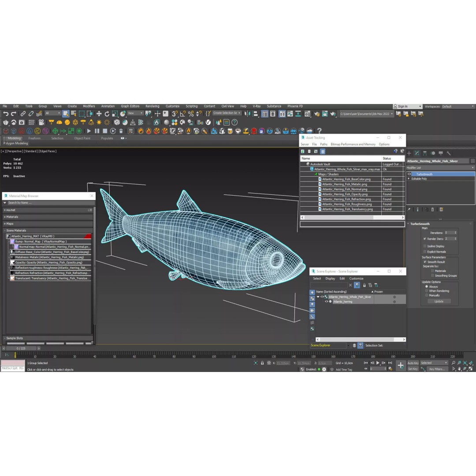The image size is (476, 476).
Task: Pick the Select and Move tool
Action: (99, 114)
